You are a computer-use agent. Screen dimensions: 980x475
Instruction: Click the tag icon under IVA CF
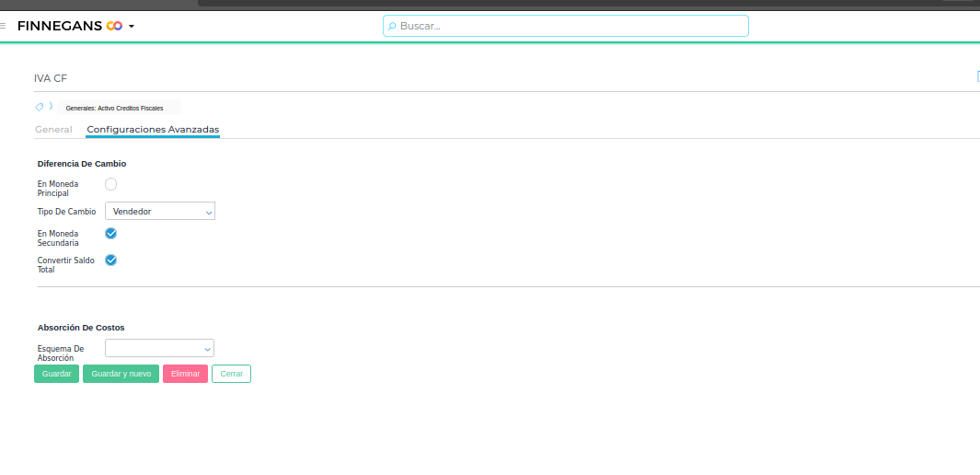tap(40, 108)
